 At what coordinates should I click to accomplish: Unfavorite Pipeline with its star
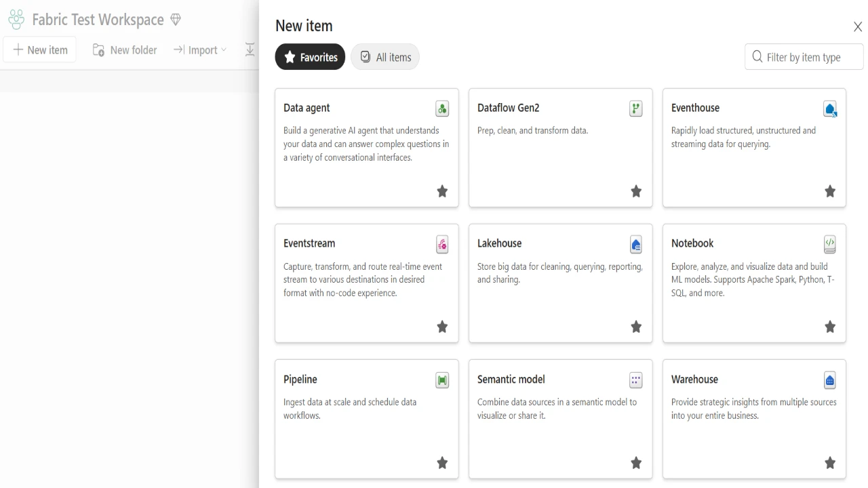[x=442, y=463]
